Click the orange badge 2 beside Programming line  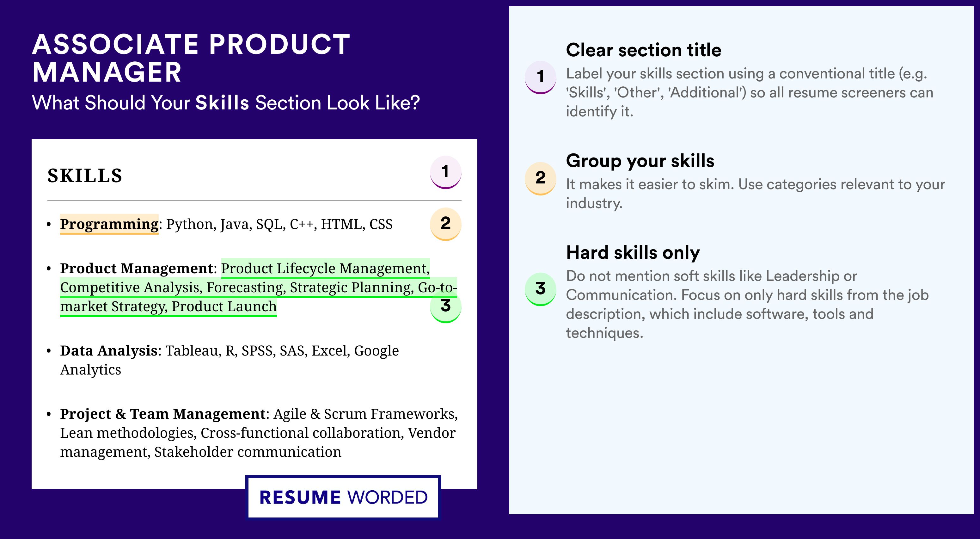coord(445,224)
